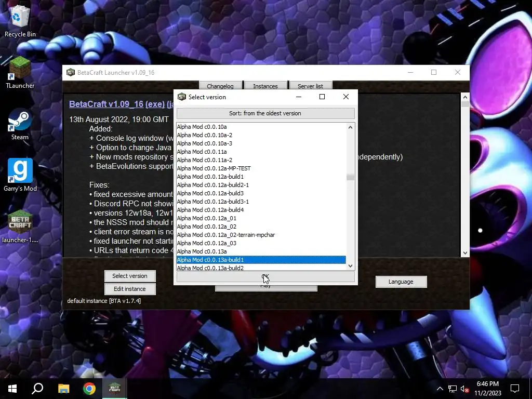Select Alpha Mod c0.0.10a-2
532x399 pixels.
coord(261,135)
